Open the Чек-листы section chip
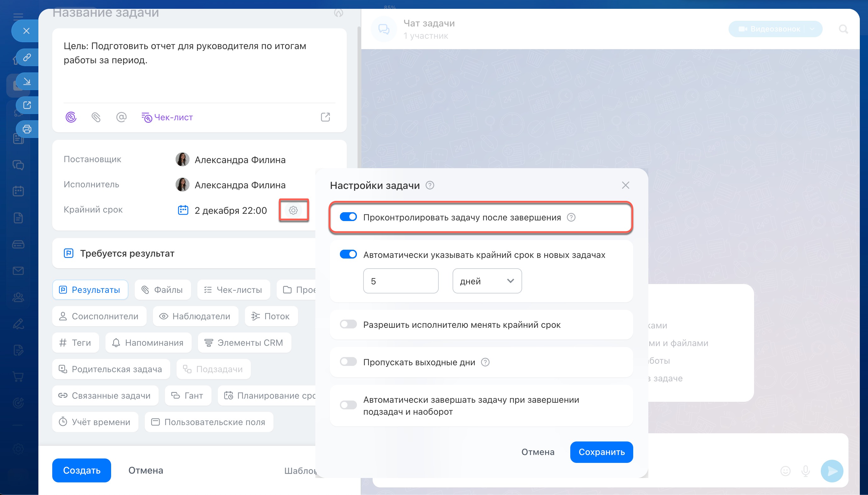Image resolution: width=868 pixels, height=495 pixels. pos(234,290)
